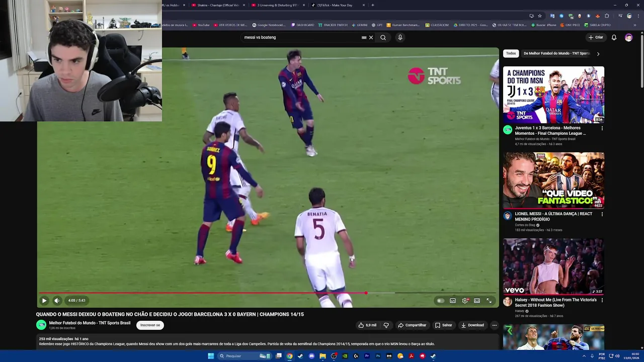The width and height of the screenshot is (644, 362).
Task: Toggle the autoplay switch in player
Action: tap(440, 301)
